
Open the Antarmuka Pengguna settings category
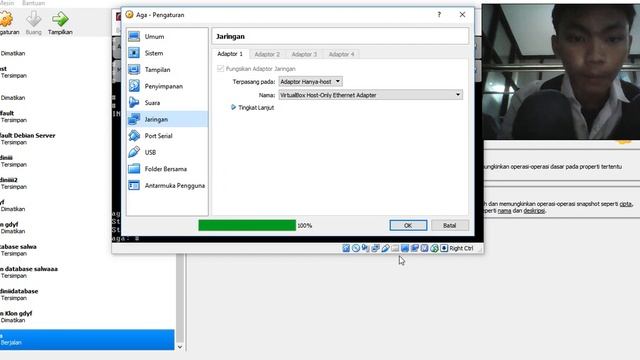tap(167, 185)
